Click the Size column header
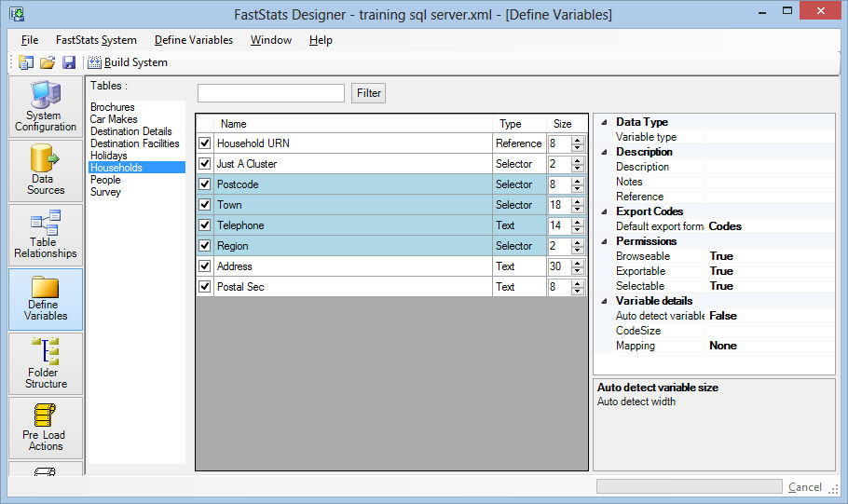 tap(567, 124)
